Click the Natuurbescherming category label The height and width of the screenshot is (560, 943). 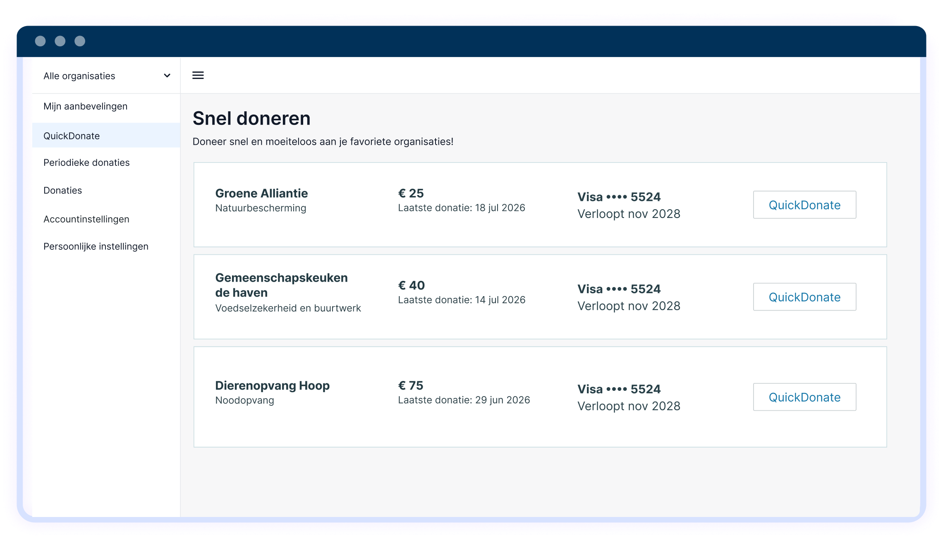[261, 208]
